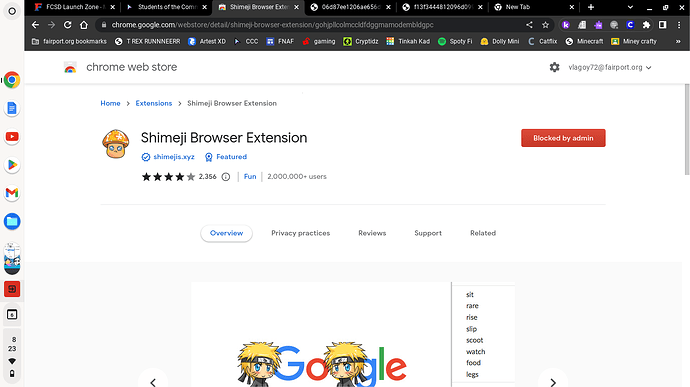Open the shimejis.xyz publisher link
Viewport: 690px width, 387px height.
[174, 157]
